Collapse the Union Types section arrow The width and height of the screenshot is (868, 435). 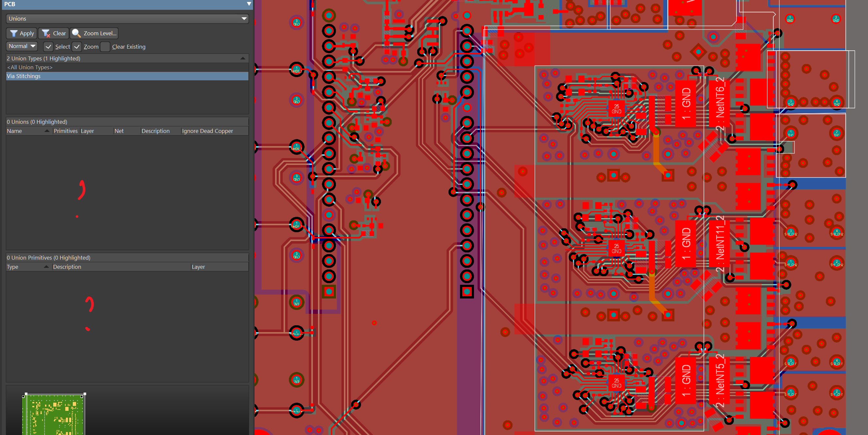(x=243, y=58)
